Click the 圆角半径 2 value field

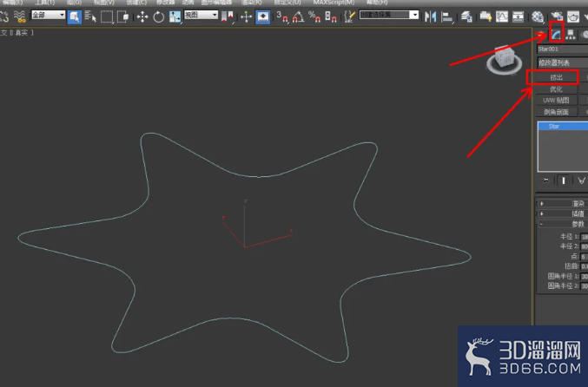click(585, 286)
